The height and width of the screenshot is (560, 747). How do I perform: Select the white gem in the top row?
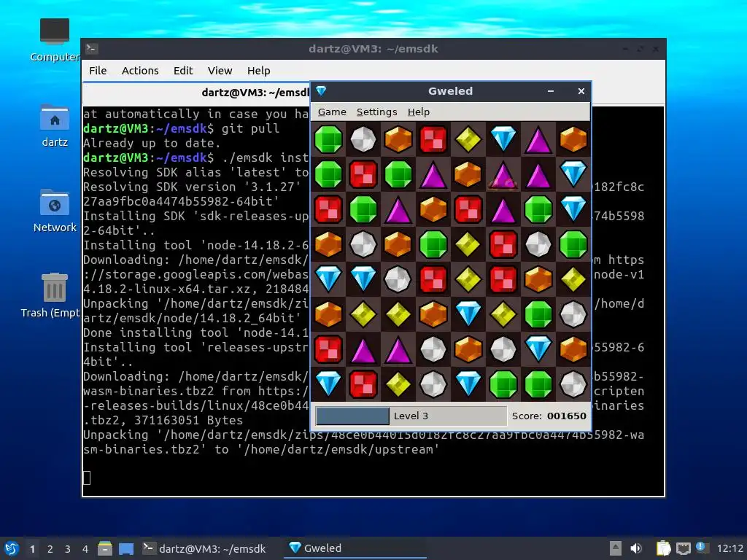point(363,139)
